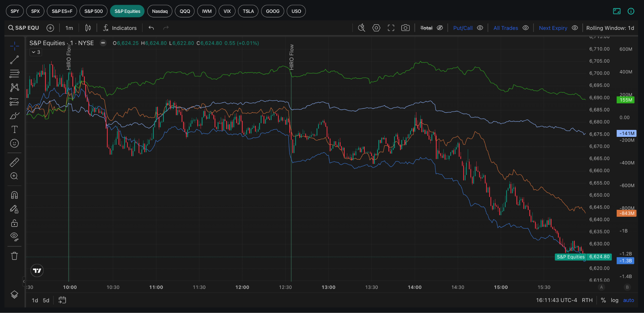Toggle magnet mode

(14, 195)
